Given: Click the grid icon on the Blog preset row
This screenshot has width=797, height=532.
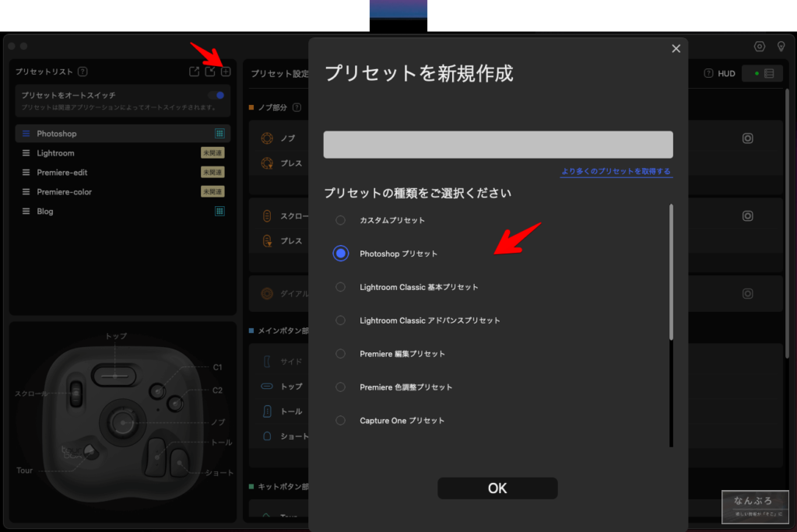Looking at the screenshot, I should click(219, 211).
